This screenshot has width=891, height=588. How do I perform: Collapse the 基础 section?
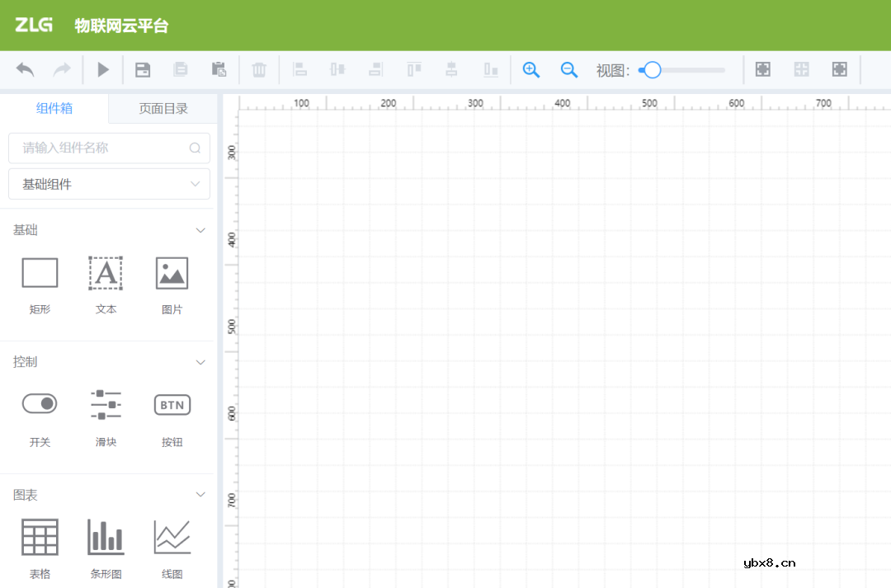click(200, 230)
